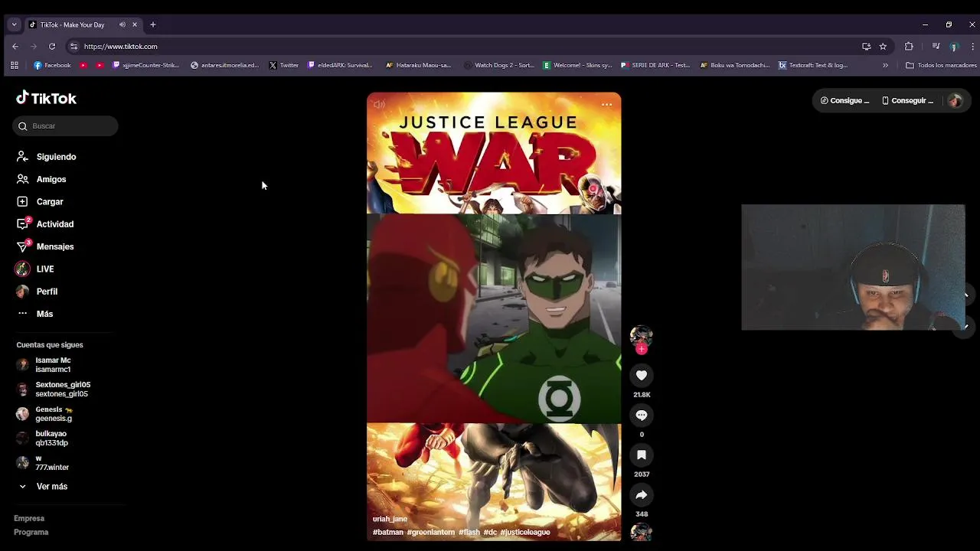The image size is (980, 551).
Task: Open the install app icon in address bar
Action: pos(866,47)
